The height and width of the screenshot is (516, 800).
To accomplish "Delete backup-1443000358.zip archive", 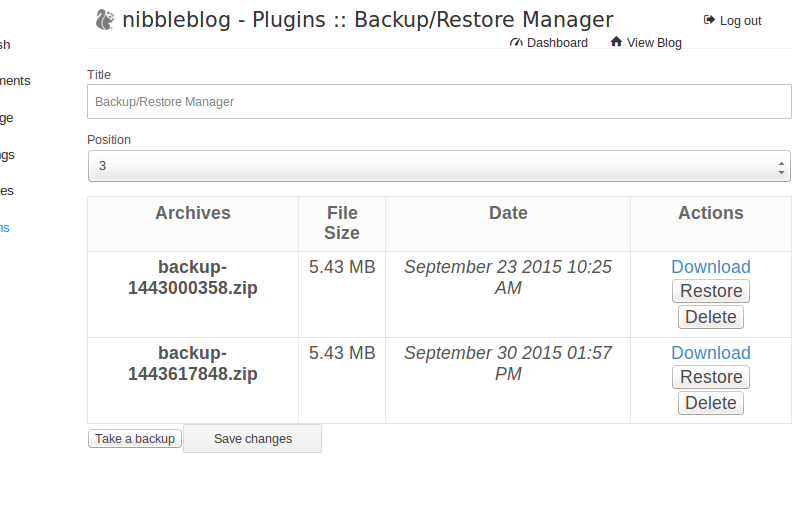I will point(711,317).
